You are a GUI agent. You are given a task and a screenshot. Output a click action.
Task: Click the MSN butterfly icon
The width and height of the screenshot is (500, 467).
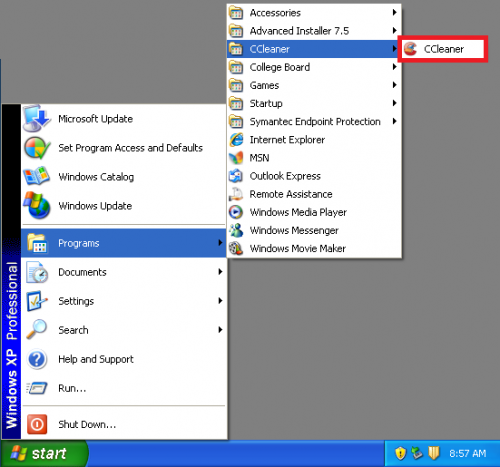(x=236, y=158)
